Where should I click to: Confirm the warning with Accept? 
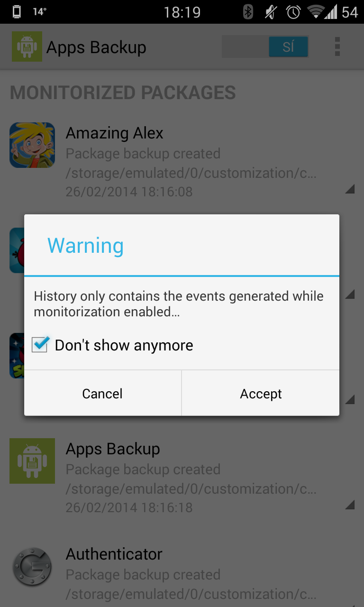[x=261, y=393]
